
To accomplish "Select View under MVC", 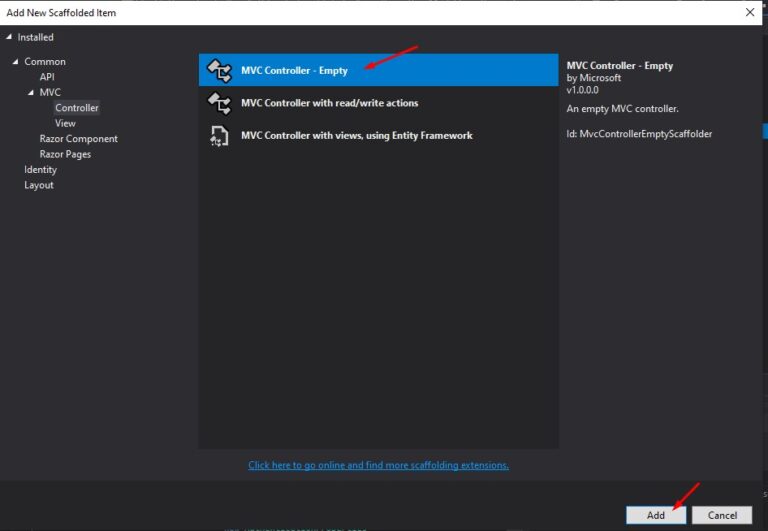I will (x=65, y=123).
